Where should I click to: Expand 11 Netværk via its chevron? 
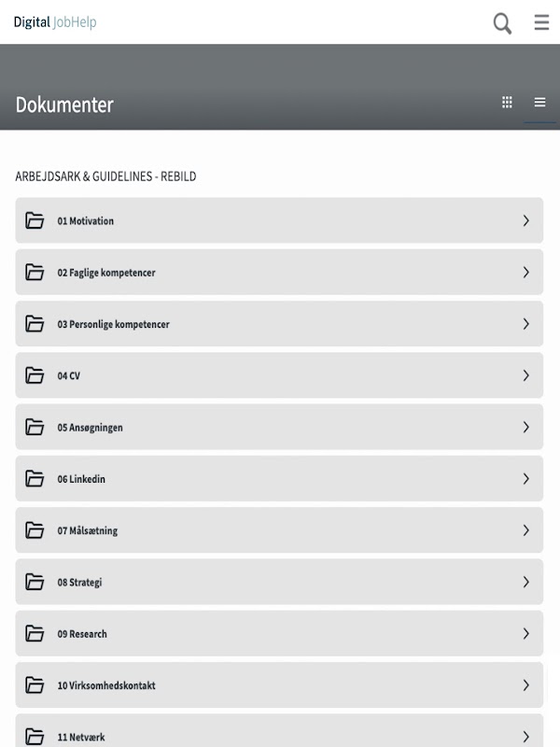525,737
